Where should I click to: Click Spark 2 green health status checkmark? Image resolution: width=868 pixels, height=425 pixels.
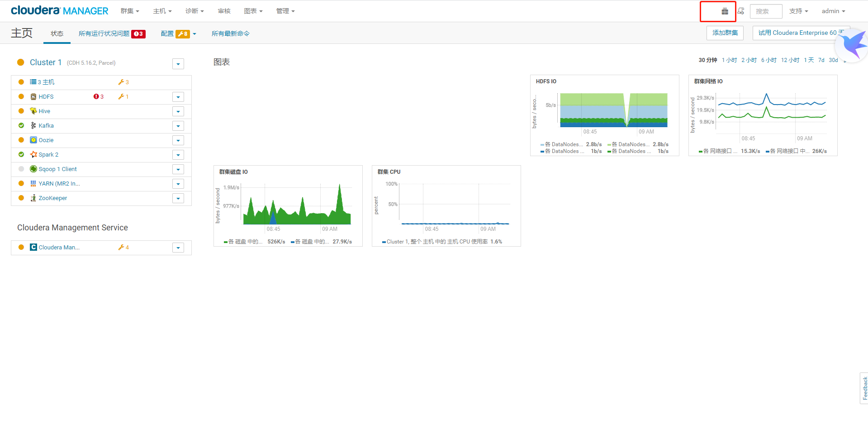[21, 154]
